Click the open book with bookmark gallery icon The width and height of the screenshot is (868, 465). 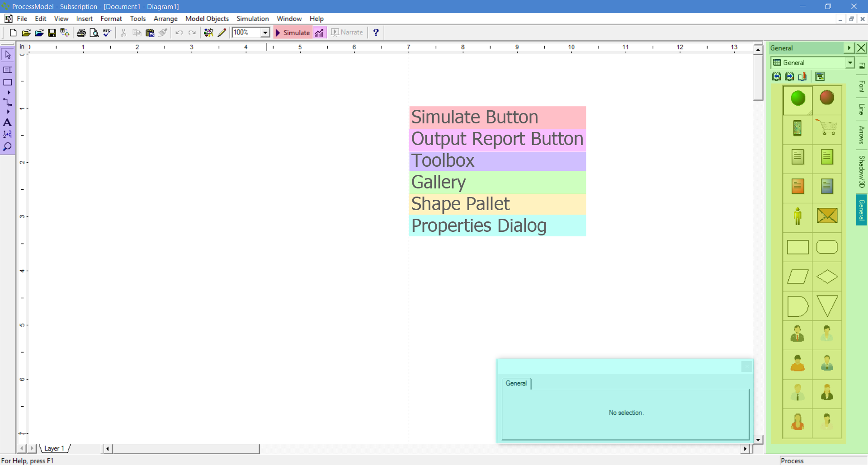802,76
